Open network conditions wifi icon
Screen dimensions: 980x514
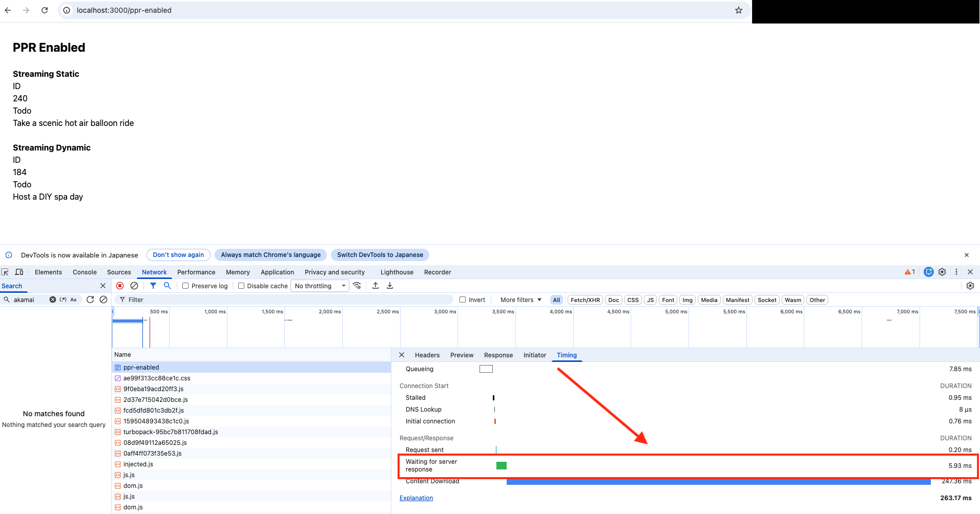click(x=357, y=286)
